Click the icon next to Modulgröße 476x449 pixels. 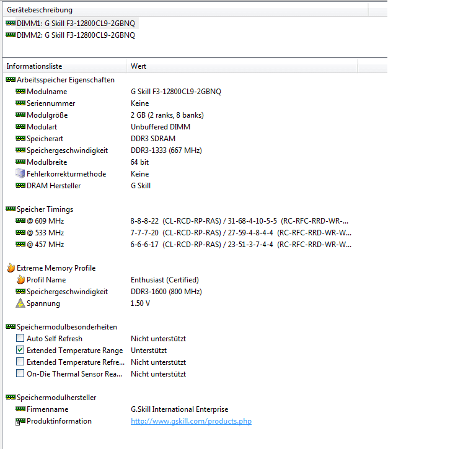20,115
